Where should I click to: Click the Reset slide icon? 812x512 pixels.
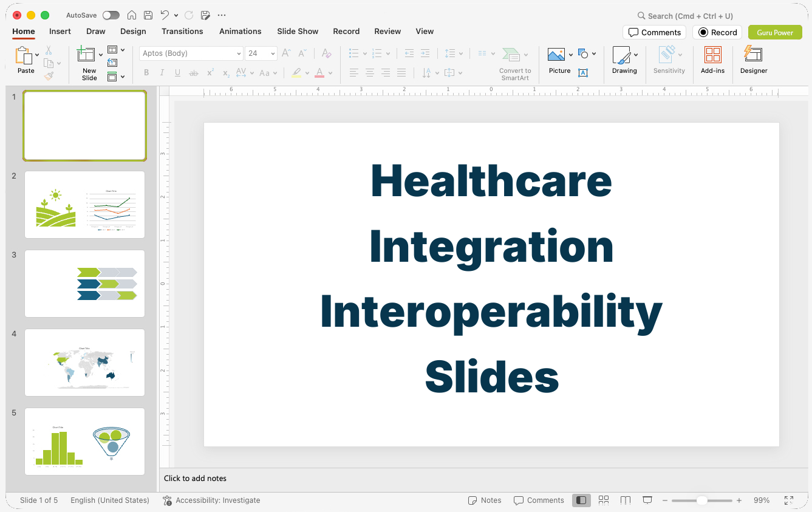112,63
